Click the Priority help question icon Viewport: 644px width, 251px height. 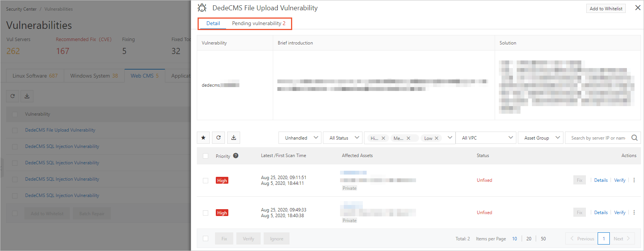pyautogui.click(x=236, y=156)
